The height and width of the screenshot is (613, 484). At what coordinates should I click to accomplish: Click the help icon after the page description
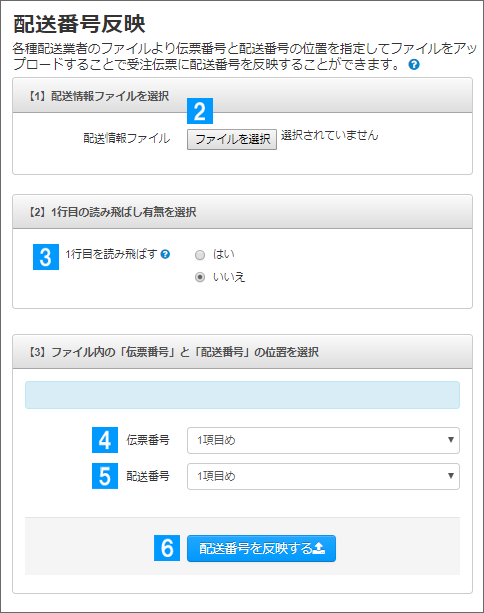point(414,65)
